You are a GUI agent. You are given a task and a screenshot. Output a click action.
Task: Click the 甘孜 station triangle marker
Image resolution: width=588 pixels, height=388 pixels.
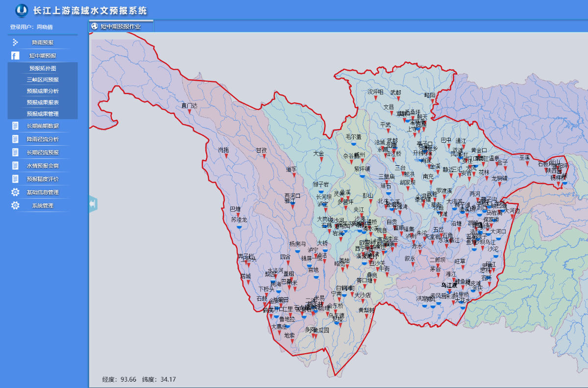pyautogui.click(x=263, y=156)
